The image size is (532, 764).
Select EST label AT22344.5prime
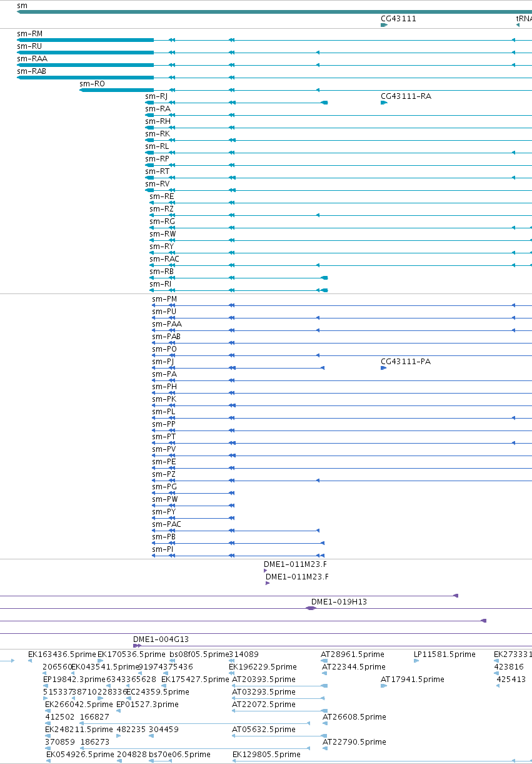(354, 667)
